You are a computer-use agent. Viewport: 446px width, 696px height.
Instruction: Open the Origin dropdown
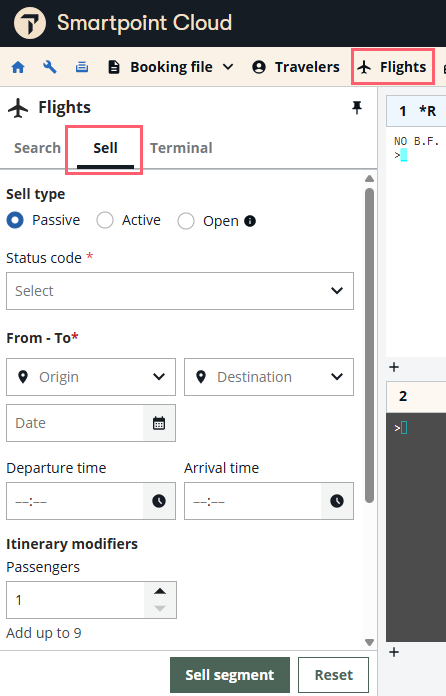pos(91,377)
